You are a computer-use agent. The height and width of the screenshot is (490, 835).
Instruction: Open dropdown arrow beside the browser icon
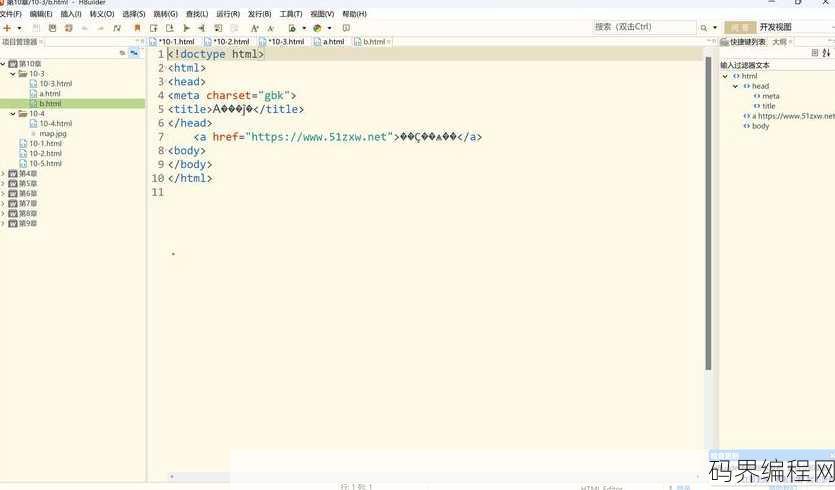330,28
